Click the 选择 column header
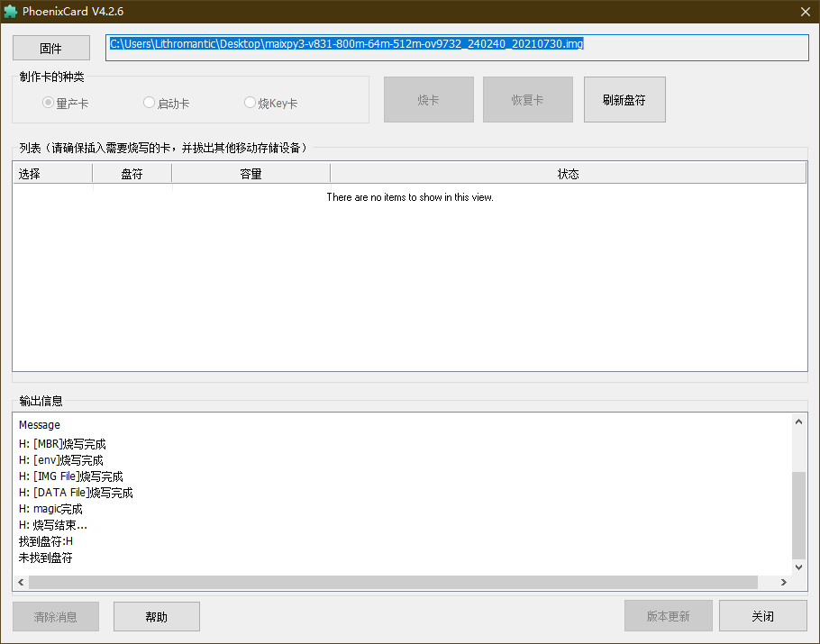The width and height of the screenshot is (820, 644). [53, 174]
